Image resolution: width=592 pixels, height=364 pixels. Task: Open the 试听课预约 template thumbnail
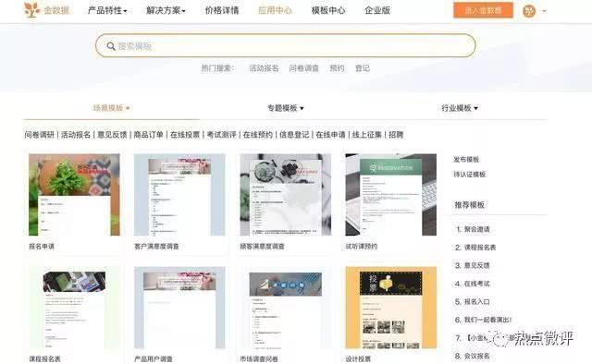(x=390, y=195)
